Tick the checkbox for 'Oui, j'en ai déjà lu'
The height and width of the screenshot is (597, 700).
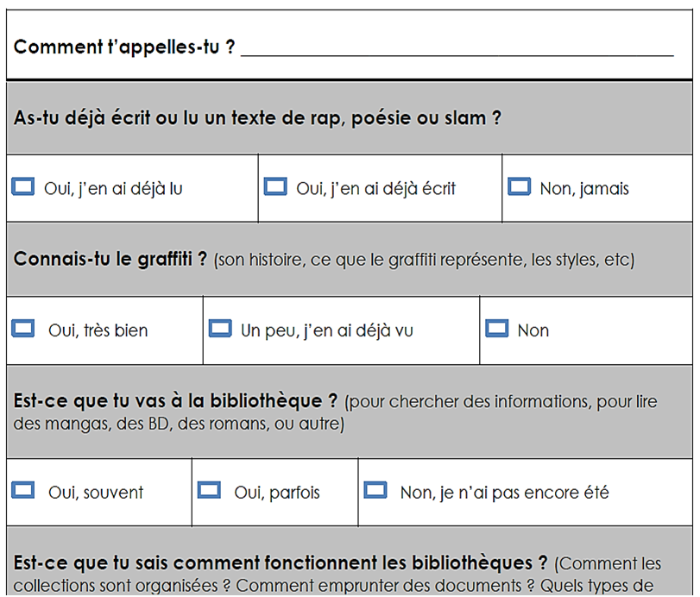(x=22, y=187)
